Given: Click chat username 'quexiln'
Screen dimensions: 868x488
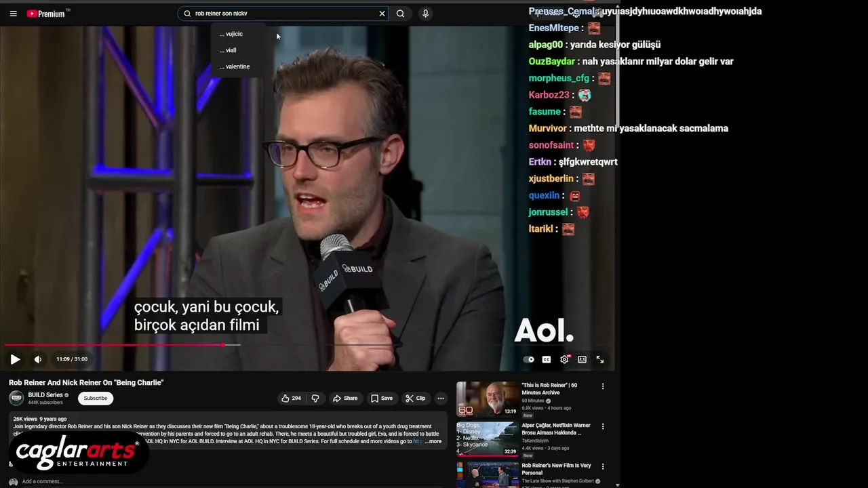Looking at the screenshot, I should [544, 195].
